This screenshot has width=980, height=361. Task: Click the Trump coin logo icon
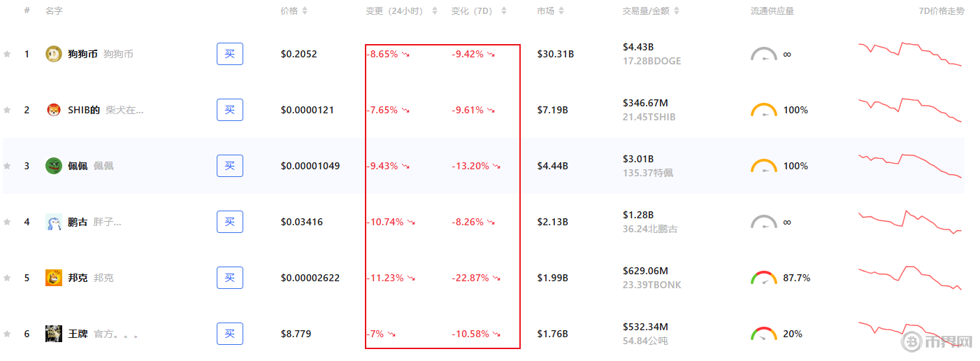[x=54, y=334]
